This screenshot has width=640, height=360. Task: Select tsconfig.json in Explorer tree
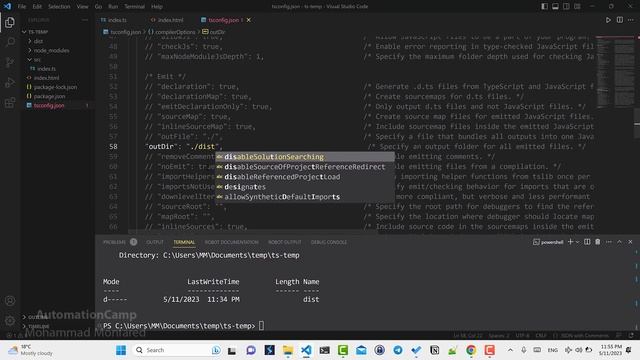point(57,105)
